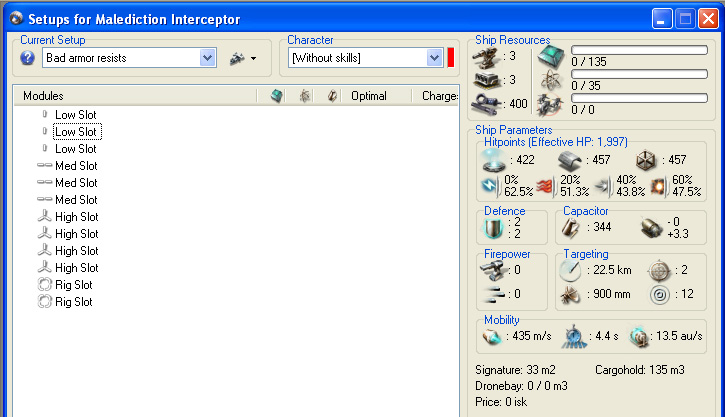Screen dimensions: 725x417
Task: Select the second High Slot row
Action: [76, 234]
